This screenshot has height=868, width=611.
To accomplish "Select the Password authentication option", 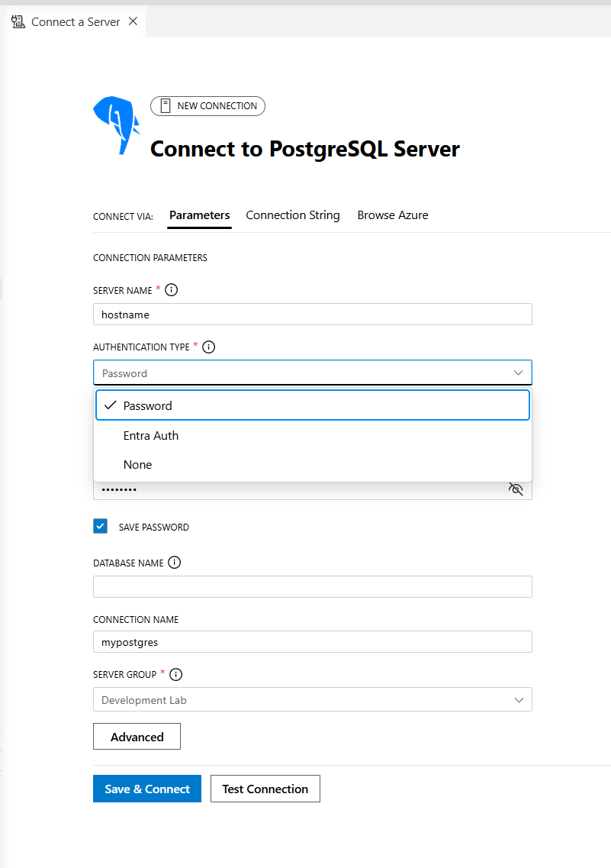I will [x=313, y=405].
